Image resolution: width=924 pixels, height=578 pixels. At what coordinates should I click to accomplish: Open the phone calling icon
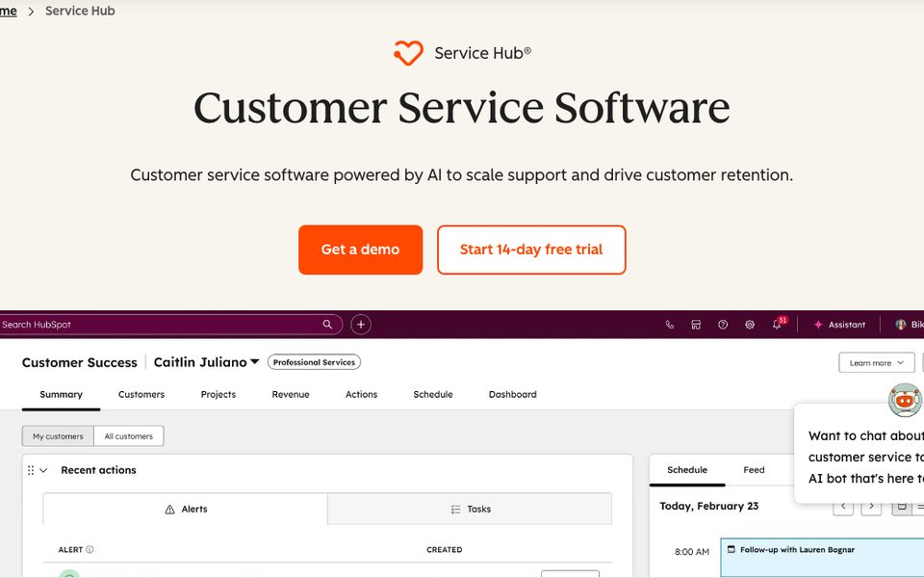tap(670, 325)
